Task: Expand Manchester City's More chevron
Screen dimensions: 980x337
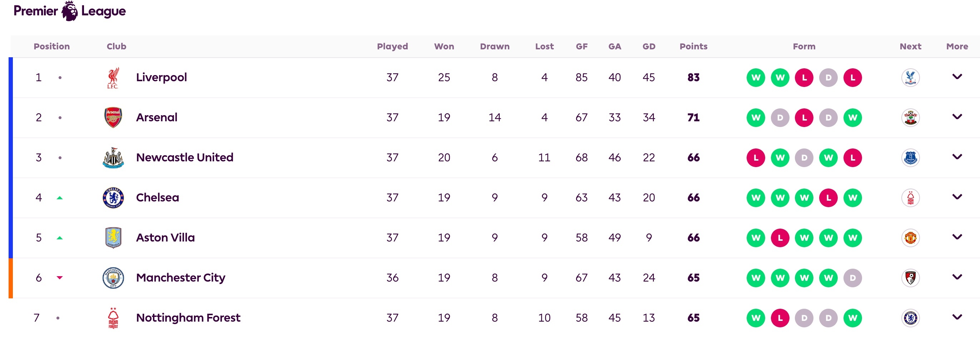Action: [957, 277]
